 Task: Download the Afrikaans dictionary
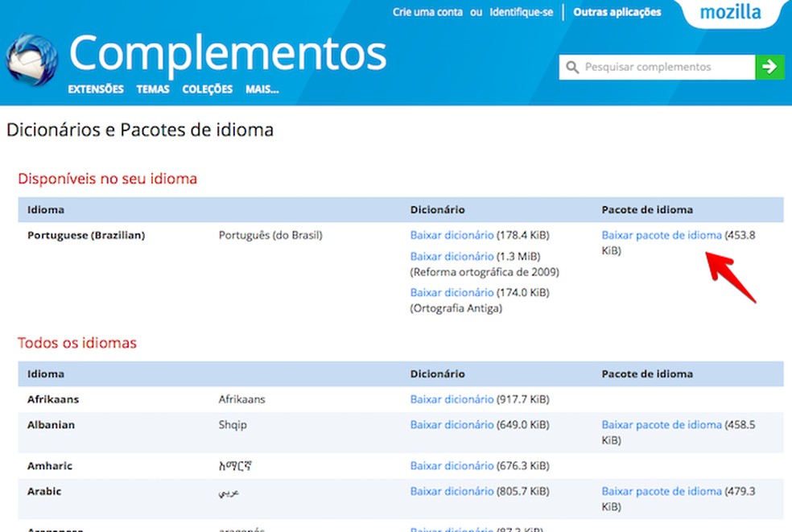(x=452, y=399)
